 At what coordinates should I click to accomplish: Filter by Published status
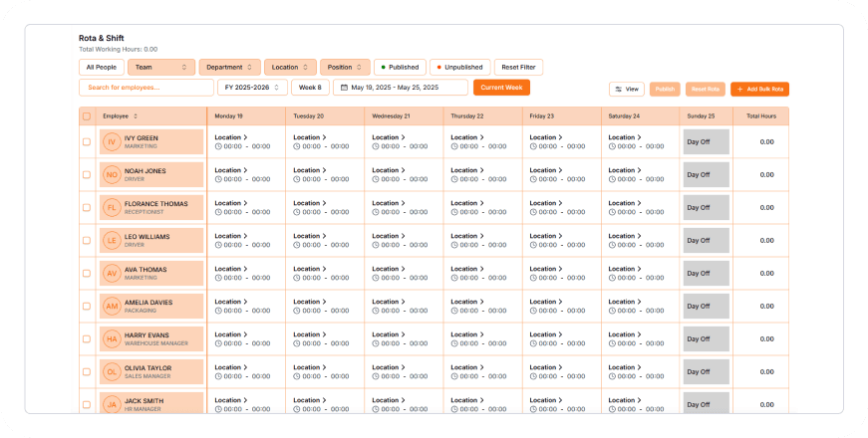399,68
